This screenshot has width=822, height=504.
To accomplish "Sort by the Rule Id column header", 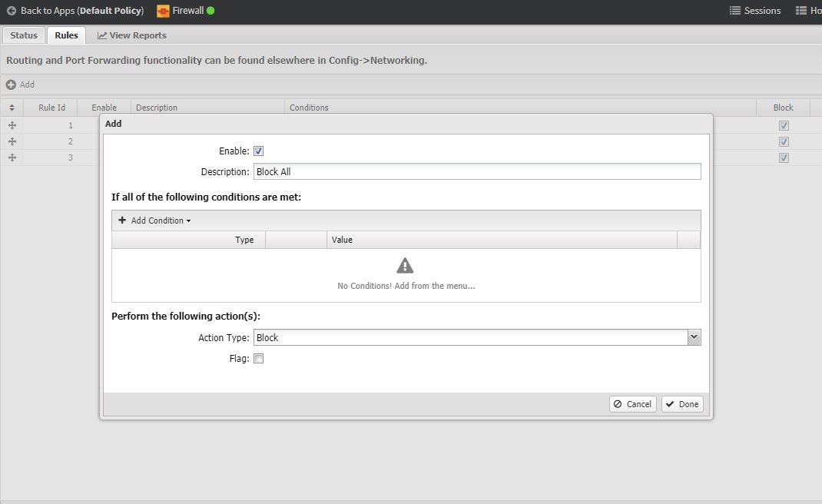I will (51, 108).
